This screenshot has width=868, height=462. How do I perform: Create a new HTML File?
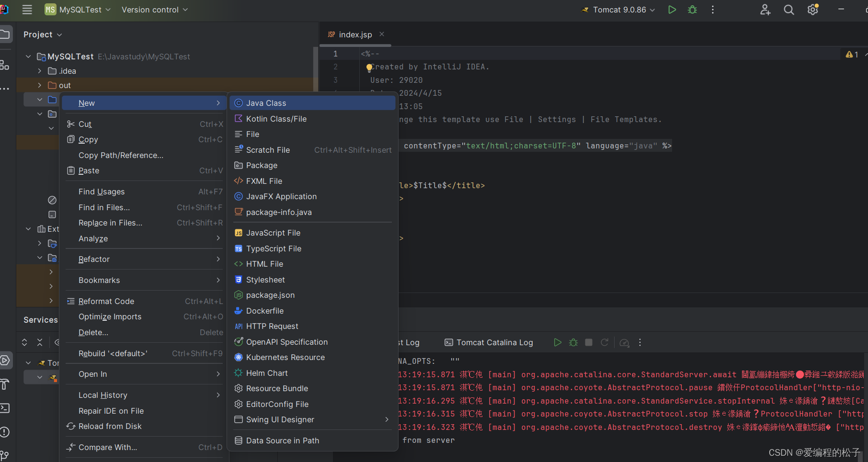313,264
